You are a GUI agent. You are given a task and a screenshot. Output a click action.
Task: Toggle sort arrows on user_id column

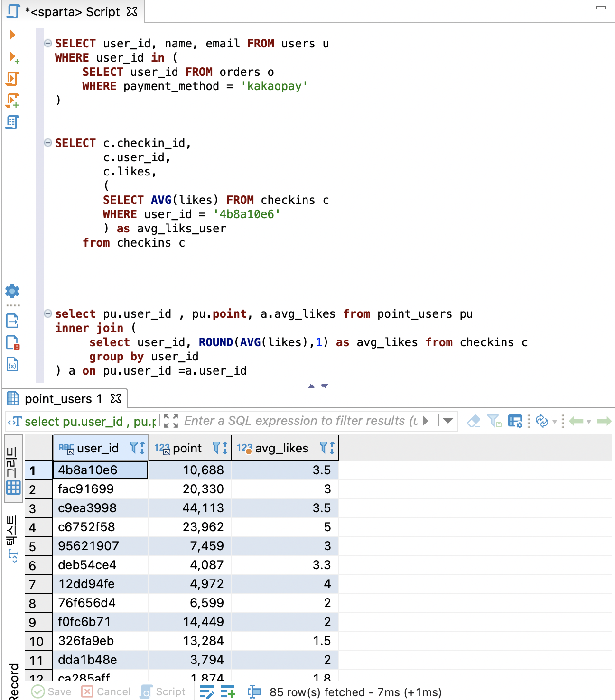click(x=142, y=448)
